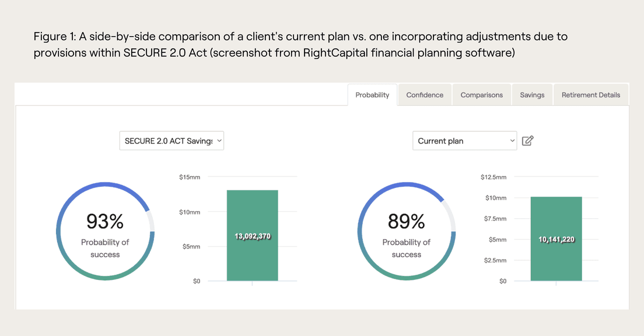Open the SECURE 2.0 ACT Savings dropdown

(171, 141)
